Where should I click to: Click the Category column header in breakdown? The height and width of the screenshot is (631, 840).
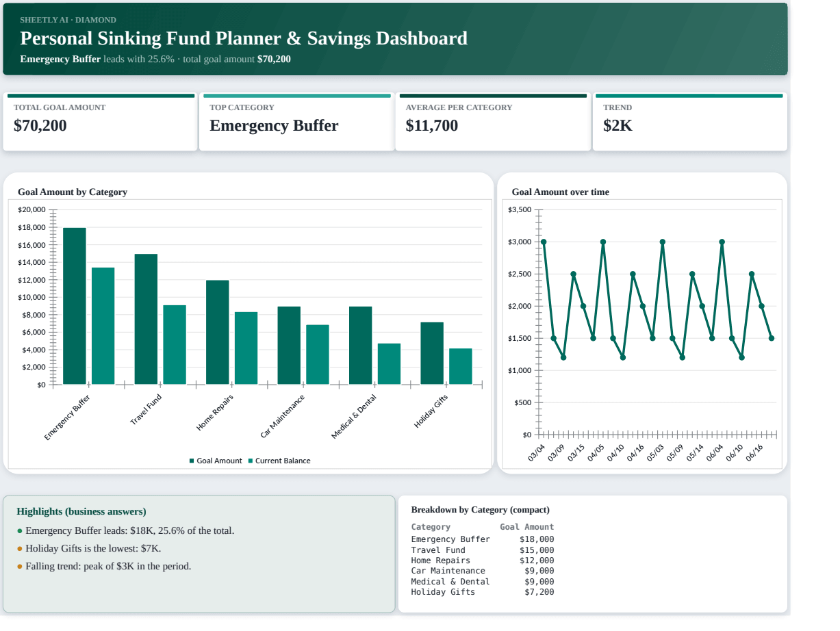[x=431, y=527]
